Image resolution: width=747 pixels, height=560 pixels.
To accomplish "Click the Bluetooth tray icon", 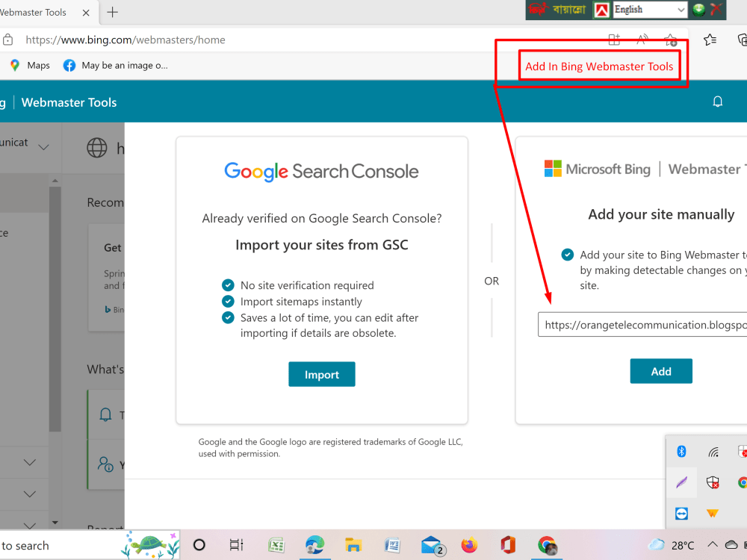I will pyautogui.click(x=681, y=452).
